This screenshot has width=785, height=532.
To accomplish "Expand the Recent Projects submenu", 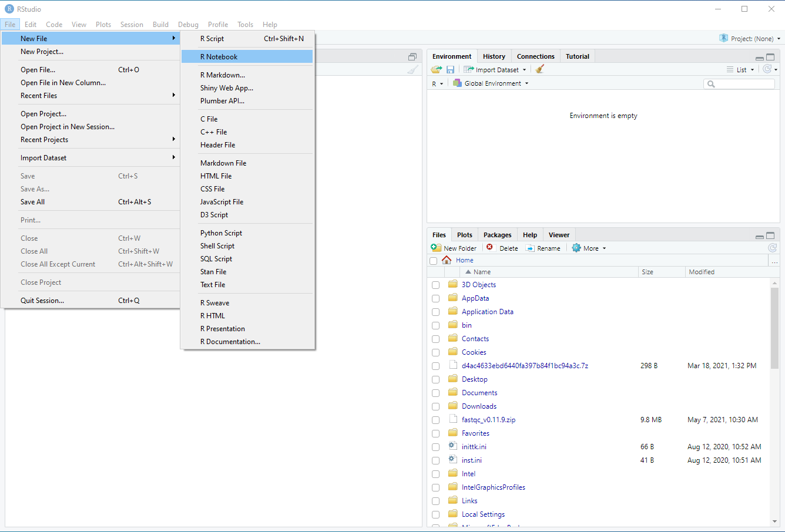I will click(x=90, y=139).
